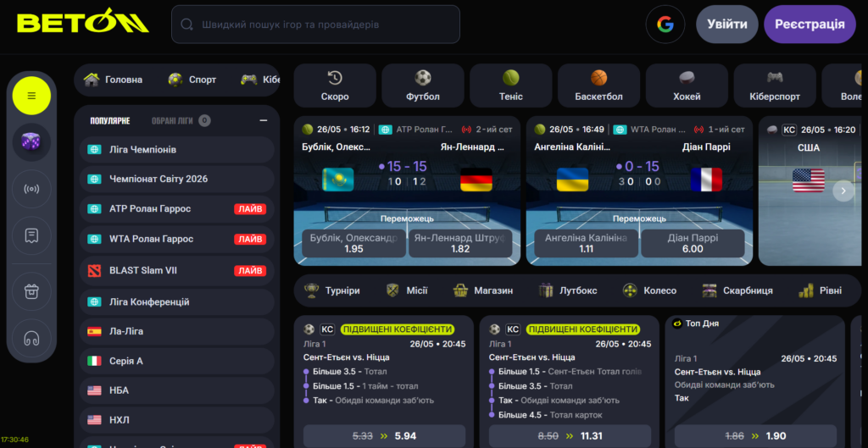Click the Увійти login button

click(x=726, y=25)
